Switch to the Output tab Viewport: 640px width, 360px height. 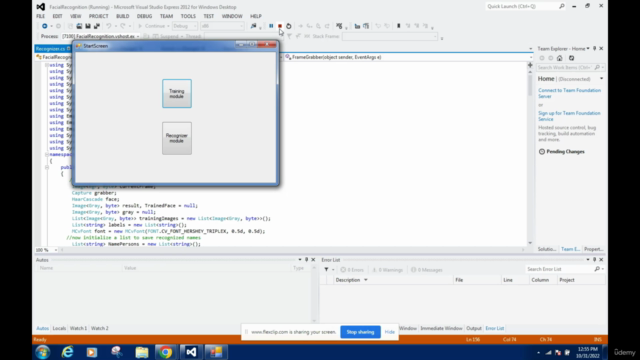point(474,328)
